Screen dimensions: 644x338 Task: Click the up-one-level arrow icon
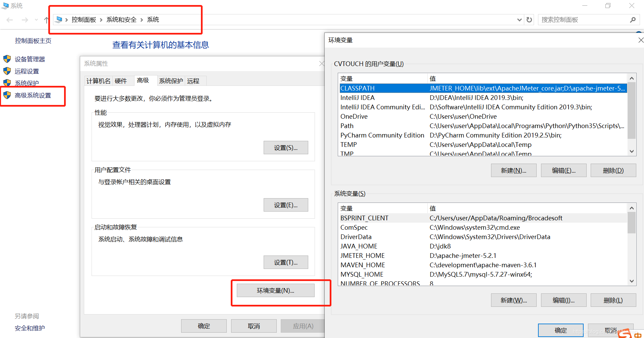coord(46,19)
